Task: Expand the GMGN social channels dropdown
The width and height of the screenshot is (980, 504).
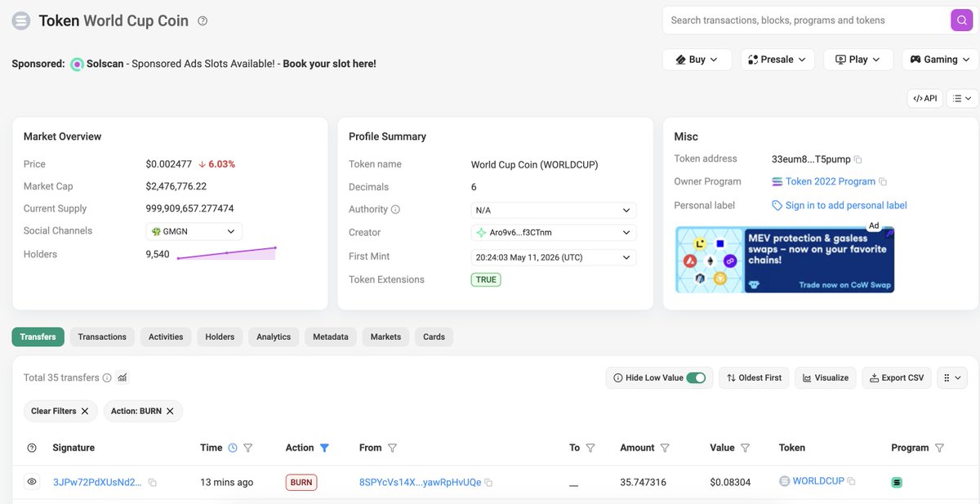Action: coord(194,231)
